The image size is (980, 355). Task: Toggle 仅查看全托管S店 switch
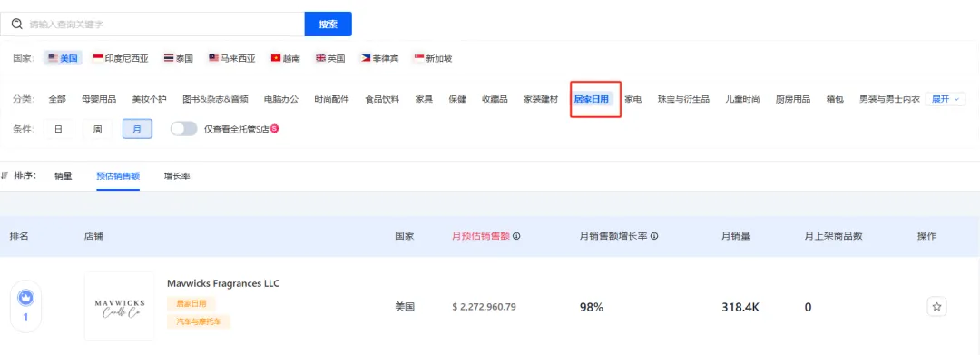click(x=183, y=129)
